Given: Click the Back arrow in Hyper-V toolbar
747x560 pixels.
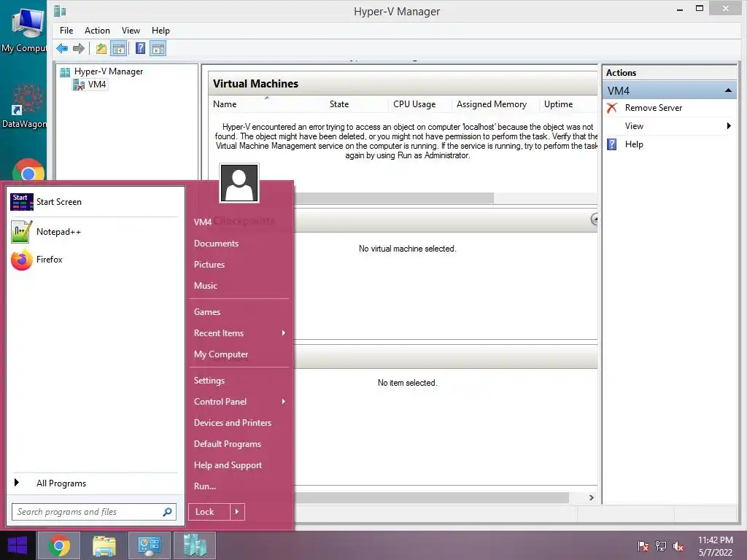Looking at the screenshot, I should pos(62,49).
